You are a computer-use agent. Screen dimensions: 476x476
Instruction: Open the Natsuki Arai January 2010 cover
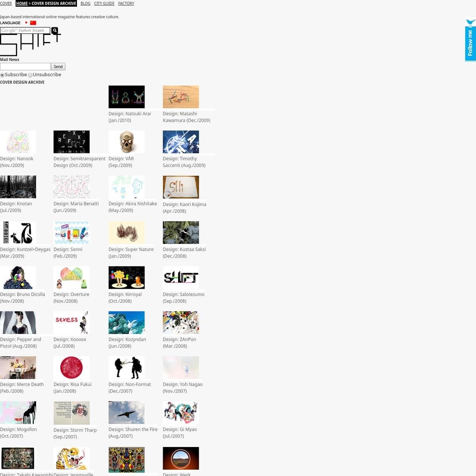127,96
